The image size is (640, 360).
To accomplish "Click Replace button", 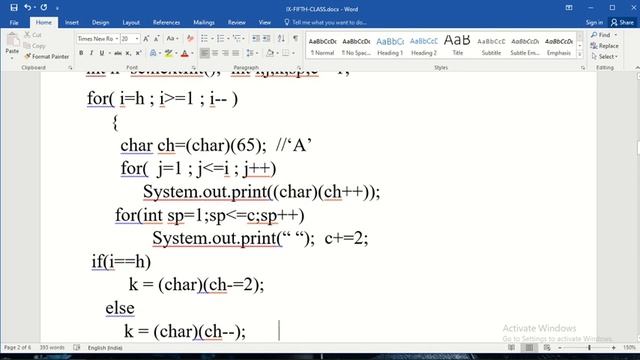I will (x=605, y=46).
